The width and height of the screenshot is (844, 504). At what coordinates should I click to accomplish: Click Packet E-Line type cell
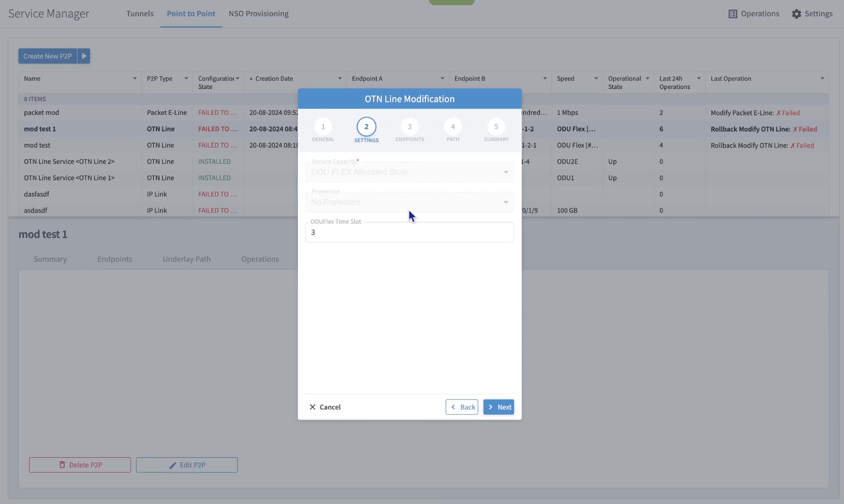coord(167,112)
